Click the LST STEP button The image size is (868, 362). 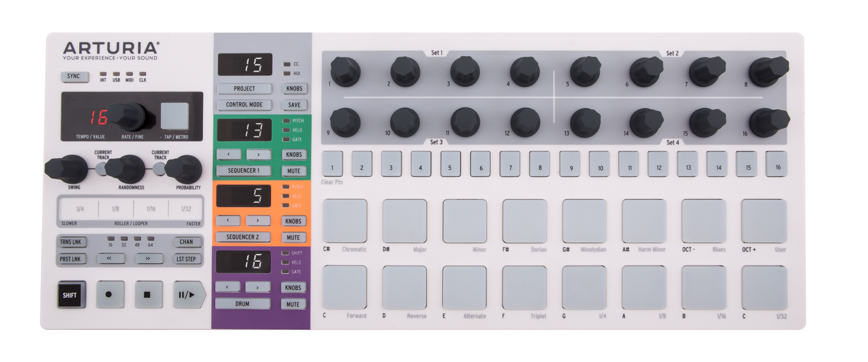[187, 259]
